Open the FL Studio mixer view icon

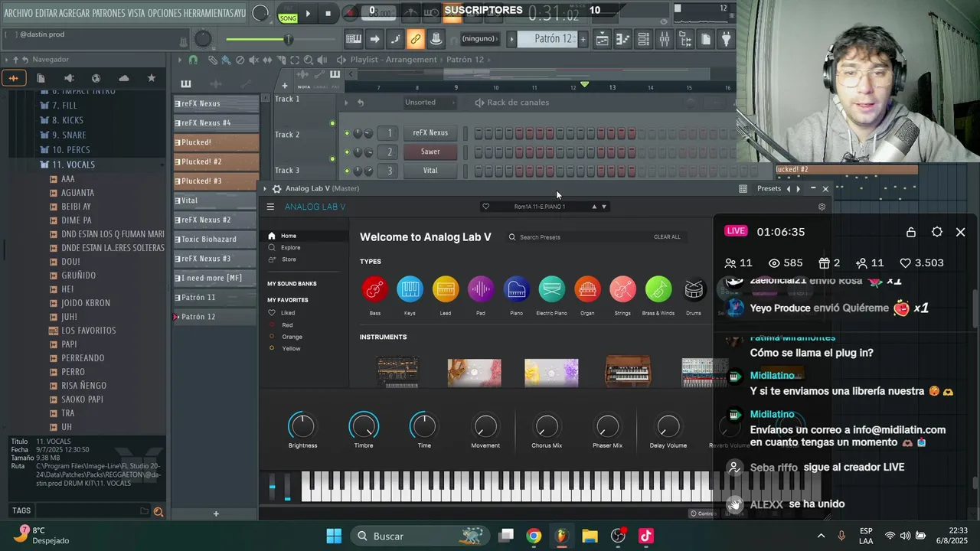664,39
